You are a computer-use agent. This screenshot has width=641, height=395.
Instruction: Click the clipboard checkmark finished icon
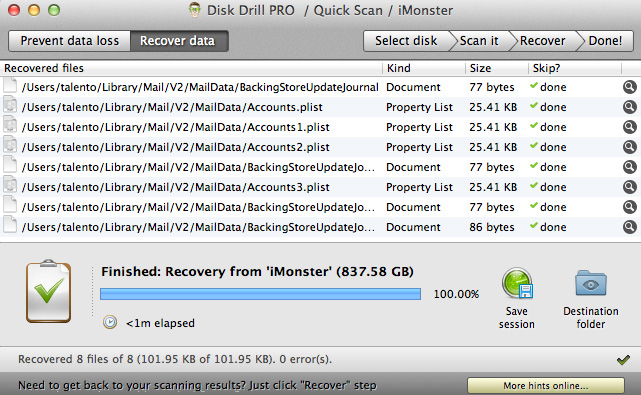tap(48, 291)
